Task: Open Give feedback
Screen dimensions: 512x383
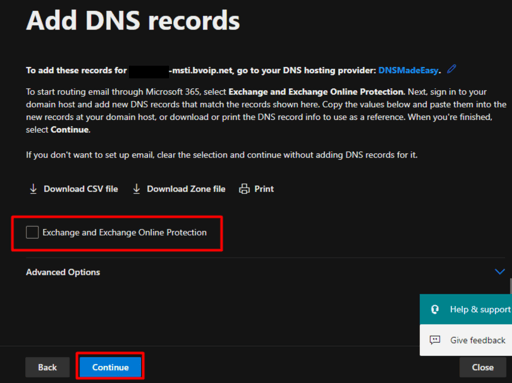Action: tap(466, 340)
